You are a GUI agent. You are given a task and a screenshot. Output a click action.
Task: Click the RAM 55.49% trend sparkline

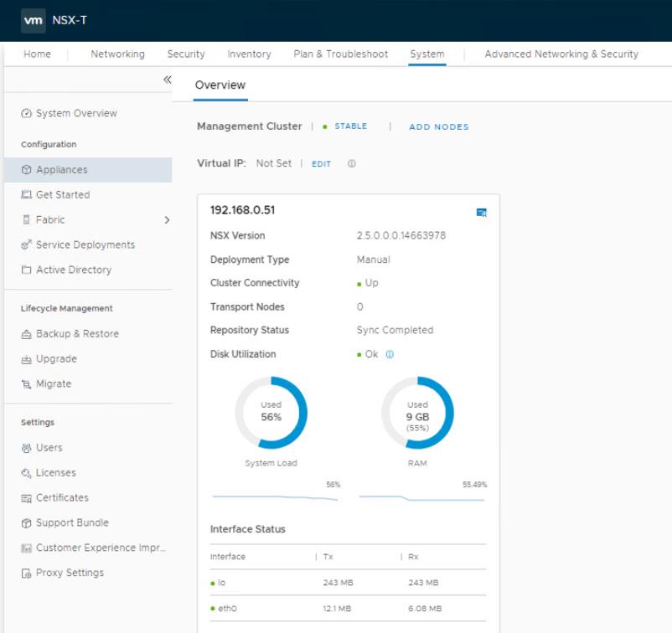point(421,498)
